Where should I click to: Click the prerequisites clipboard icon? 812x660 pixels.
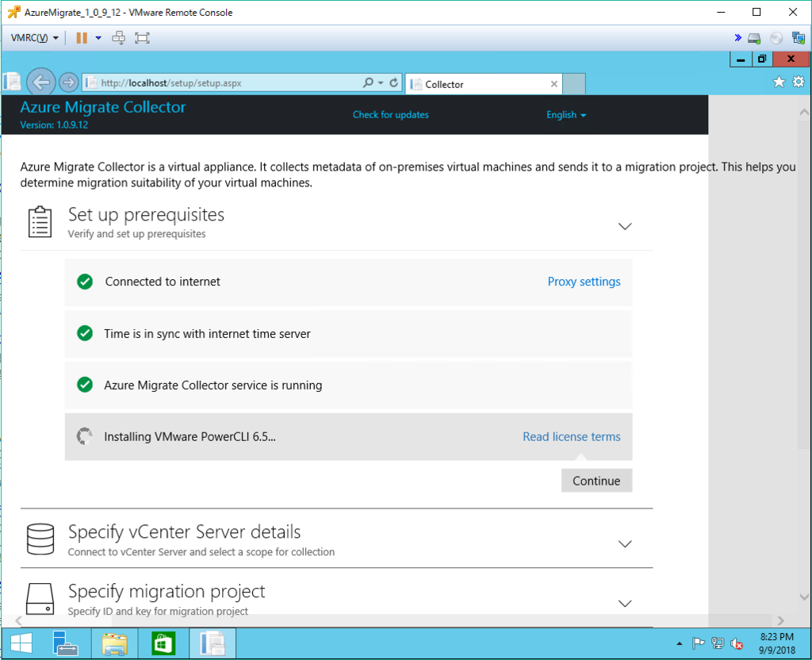click(x=40, y=222)
